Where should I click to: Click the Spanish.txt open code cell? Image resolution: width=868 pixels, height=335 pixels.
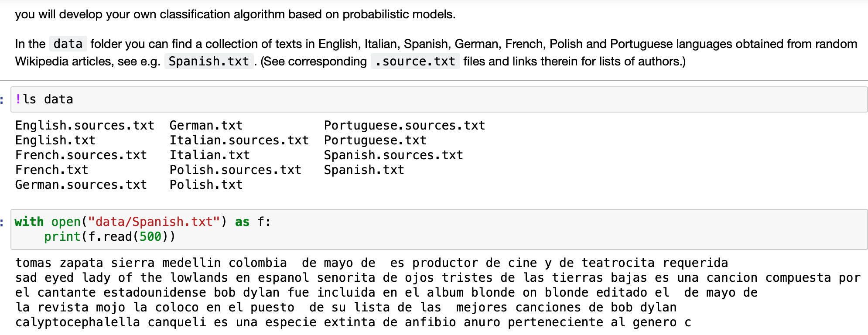pyautogui.click(x=439, y=229)
